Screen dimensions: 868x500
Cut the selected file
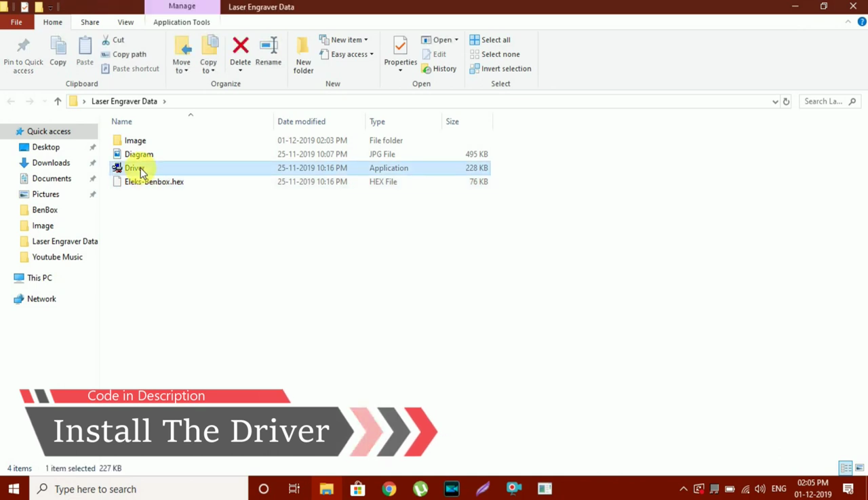pyautogui.click(x=113, y=40)
